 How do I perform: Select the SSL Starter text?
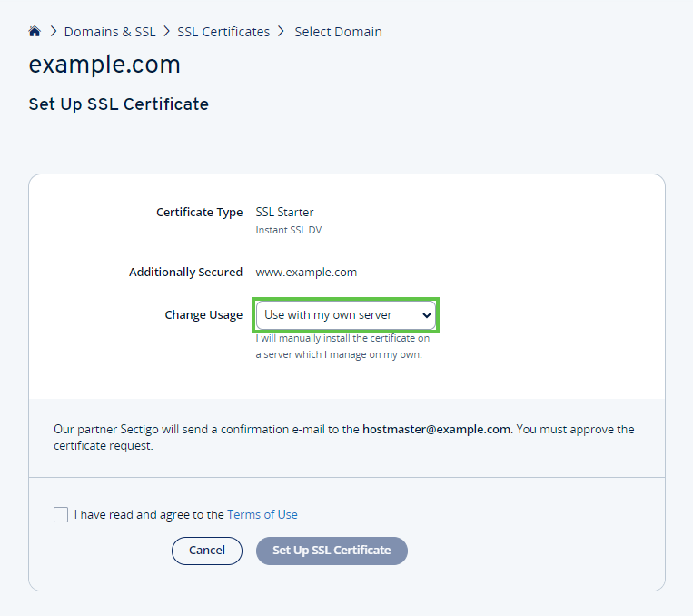pos(284,213)
